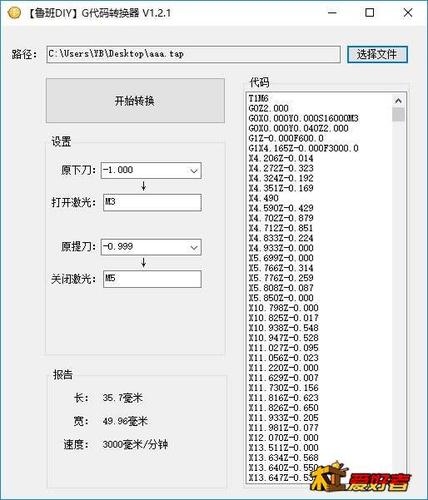The height and width of the screenshot is (500, 428).
Task: Click the code list scroll up arrow
Action: click(398, 100)
